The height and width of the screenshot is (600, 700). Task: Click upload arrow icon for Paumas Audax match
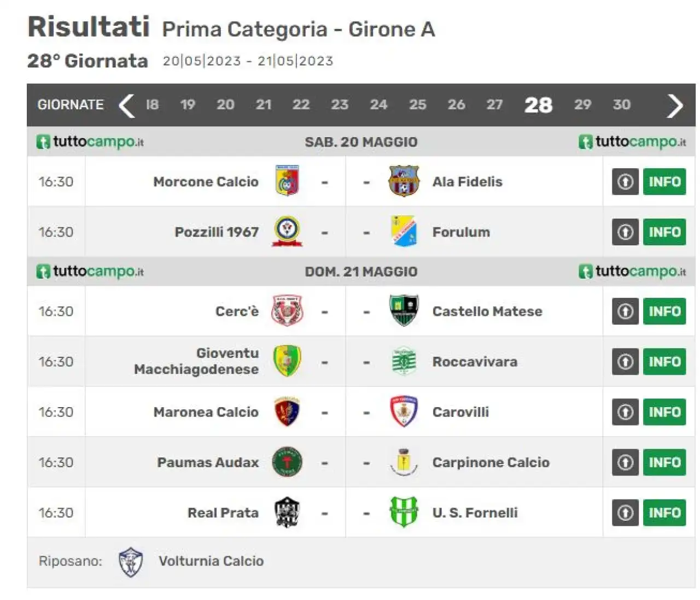pos(625,462)
